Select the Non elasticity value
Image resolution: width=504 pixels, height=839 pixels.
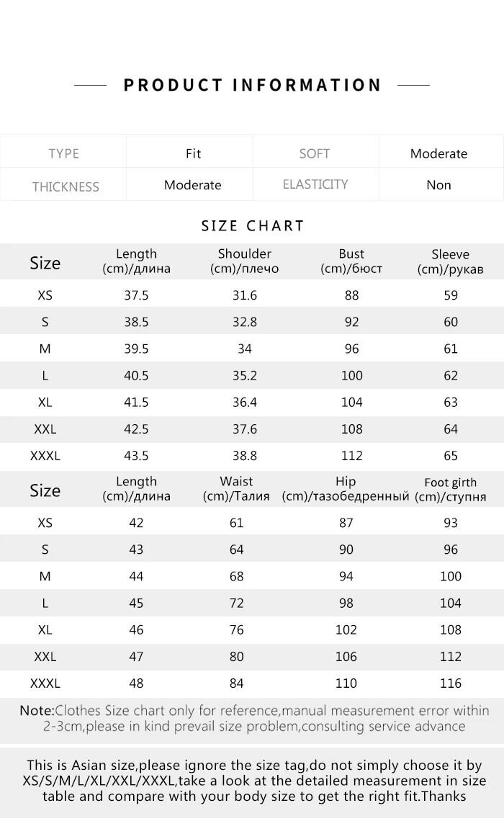point(438,185)
